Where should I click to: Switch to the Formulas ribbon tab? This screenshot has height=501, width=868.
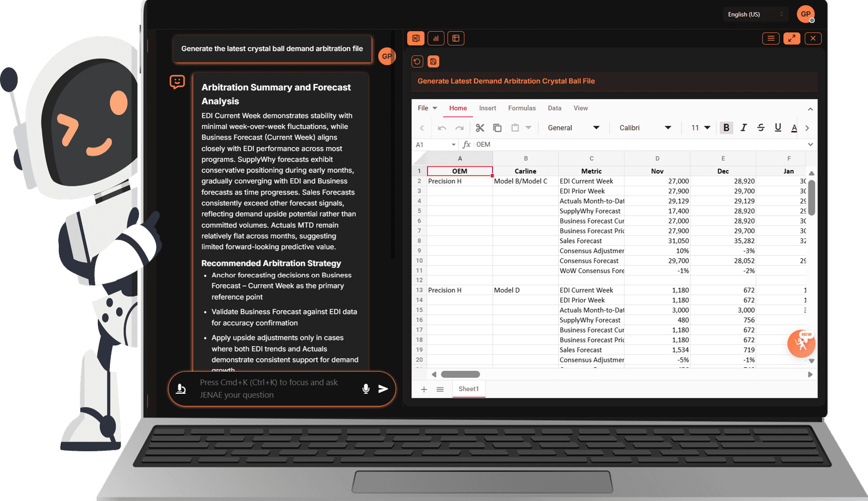(x=522, y=108)
